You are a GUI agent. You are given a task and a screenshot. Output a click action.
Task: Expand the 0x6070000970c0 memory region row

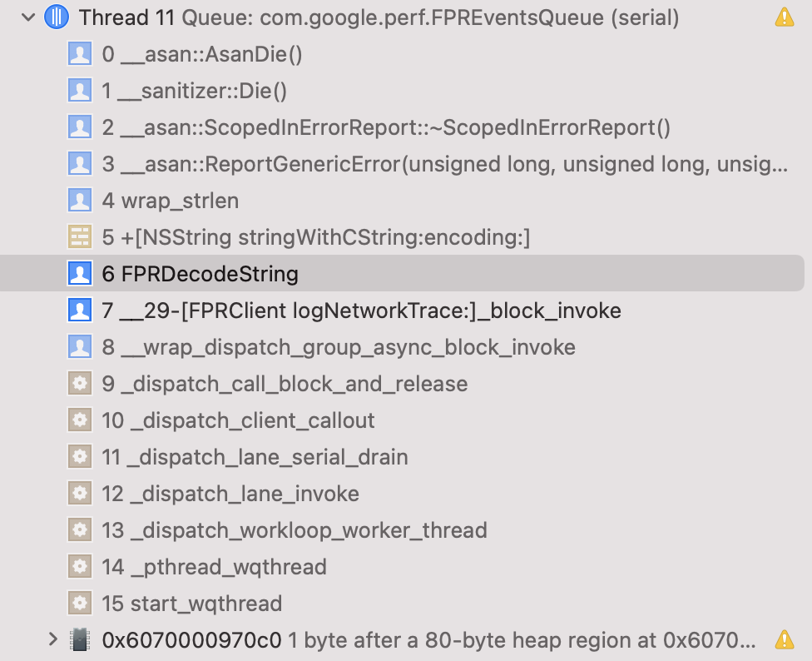pos(53,639)
